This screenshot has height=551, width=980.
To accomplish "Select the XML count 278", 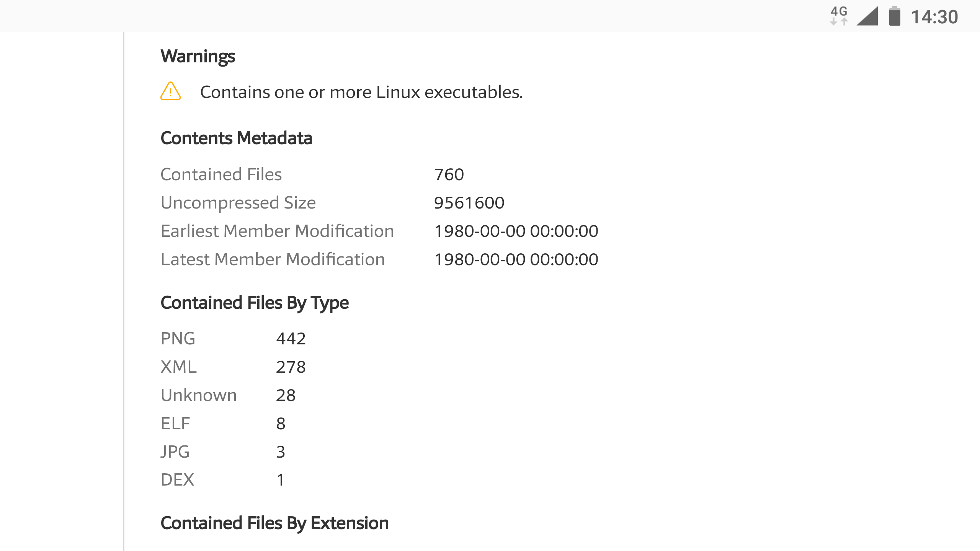I will tap(291, 367).
